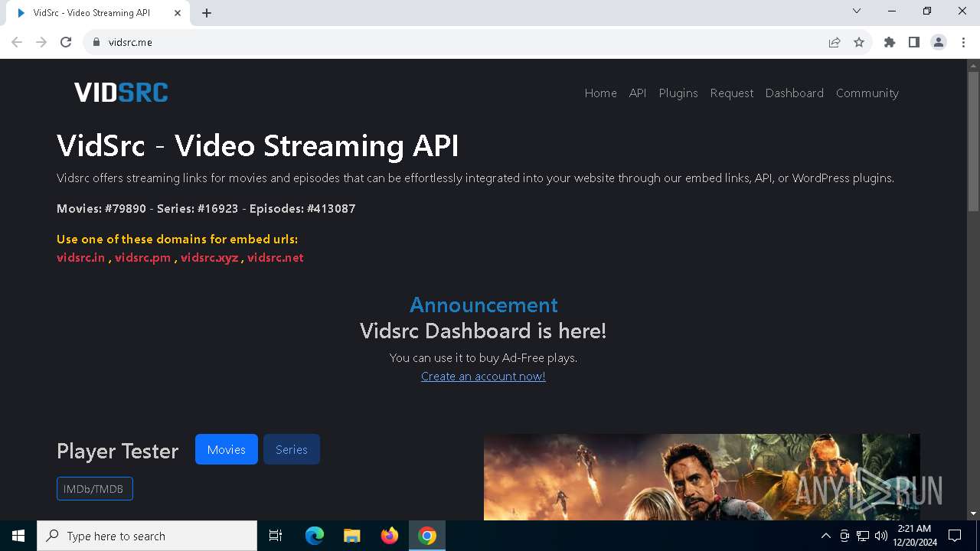Bookmark this tab with star icon
The width and height of the screenshot is (980, 551).
click(x=859, y=42)
